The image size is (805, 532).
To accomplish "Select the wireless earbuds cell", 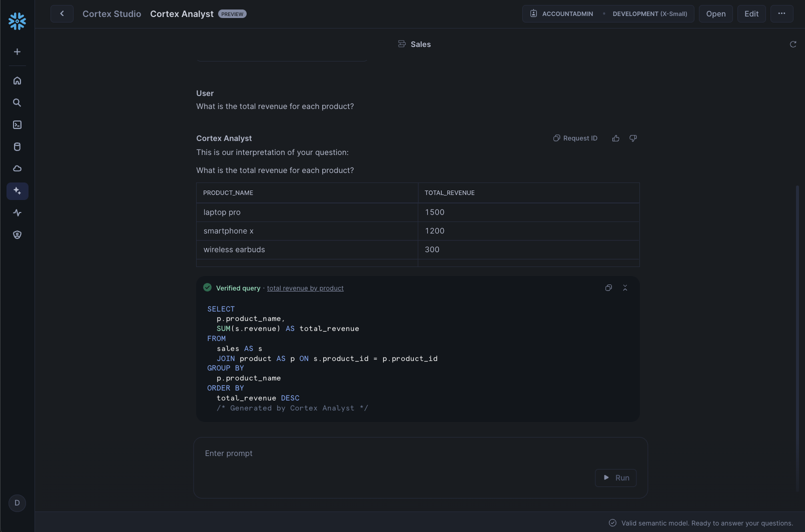I will 307,249.
